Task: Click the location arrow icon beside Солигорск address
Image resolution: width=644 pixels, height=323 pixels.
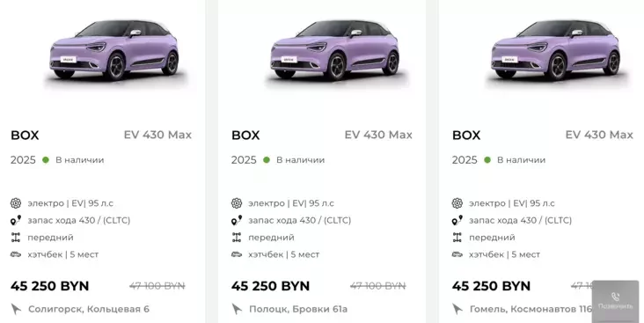Action: [16, 309]
